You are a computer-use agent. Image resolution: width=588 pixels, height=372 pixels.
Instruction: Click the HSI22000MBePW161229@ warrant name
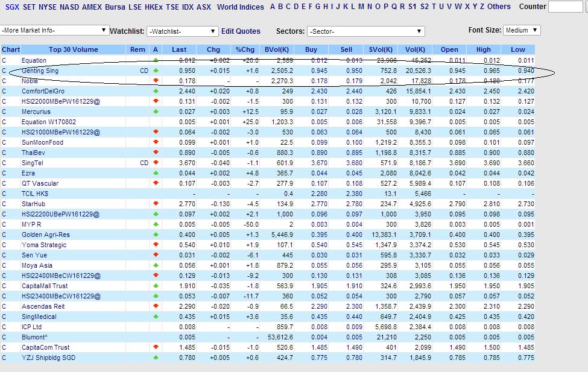pyautogui.click(x=61, y=102)
